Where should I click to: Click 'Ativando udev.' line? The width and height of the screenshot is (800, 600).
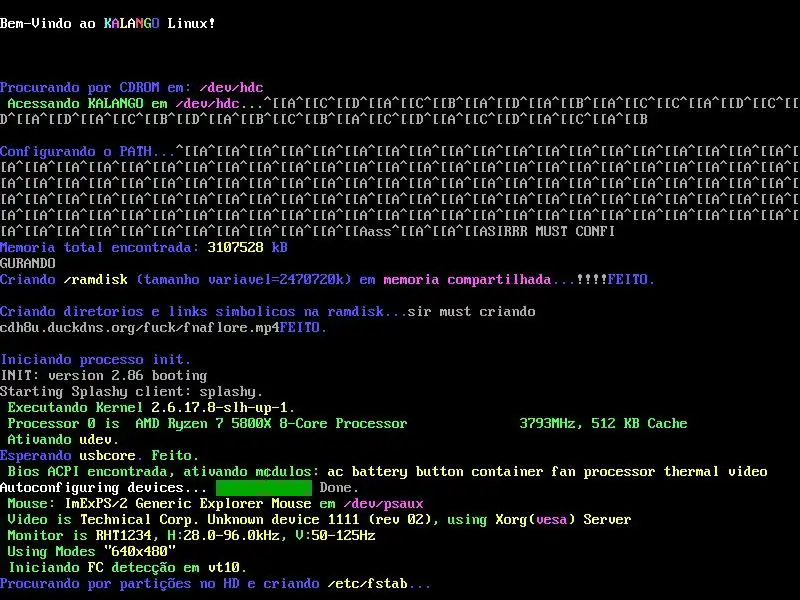point(63,439)
